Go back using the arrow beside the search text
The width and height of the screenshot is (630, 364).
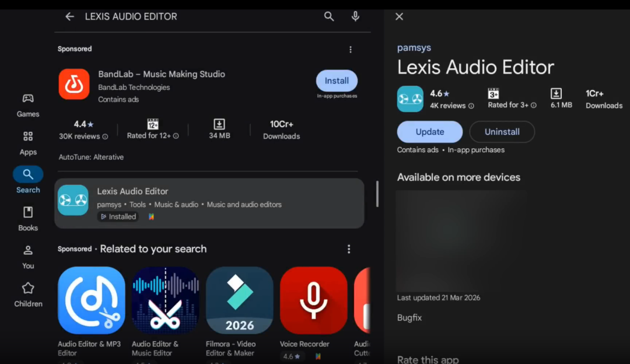(69, 16)
